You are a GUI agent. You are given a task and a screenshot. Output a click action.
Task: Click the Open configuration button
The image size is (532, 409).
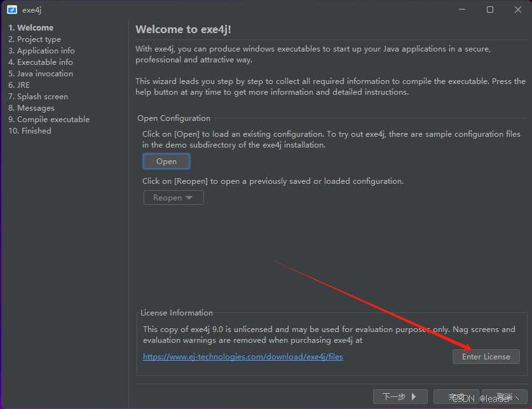[167, 162]
